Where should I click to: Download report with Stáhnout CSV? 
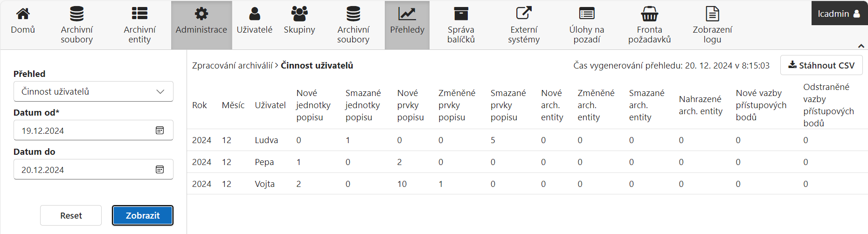(x=821, y=65)
